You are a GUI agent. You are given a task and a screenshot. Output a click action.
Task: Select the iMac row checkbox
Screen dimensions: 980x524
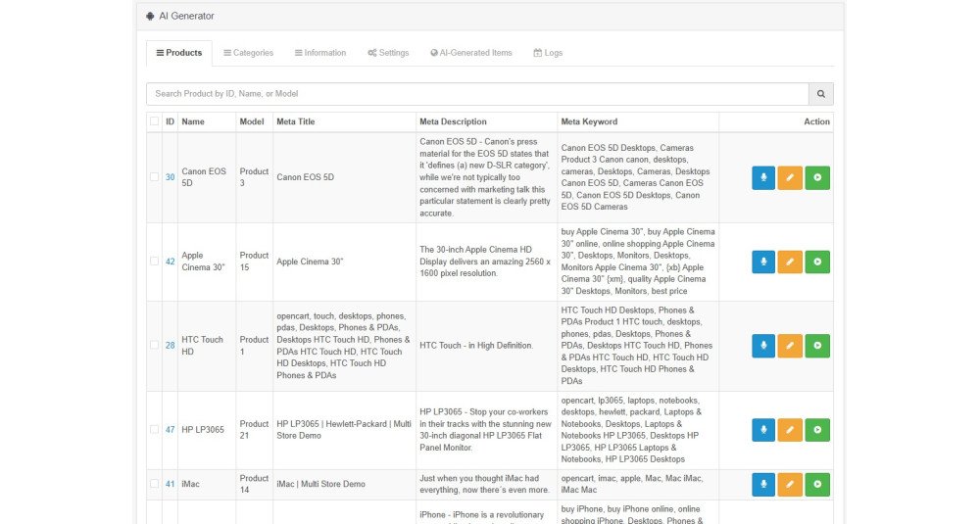155,484
